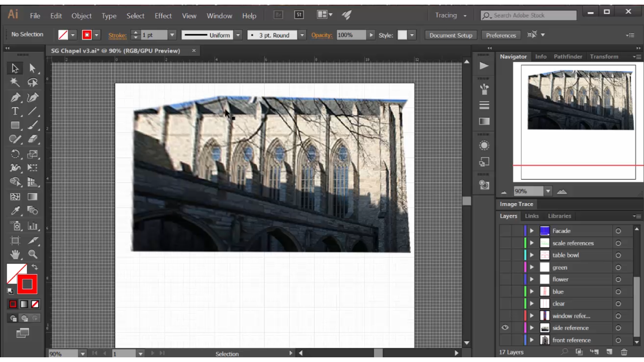The width and height of the screenshot is (644, 362).
Task: Click the Document Setup button
Action: click(x=450, y=35)
